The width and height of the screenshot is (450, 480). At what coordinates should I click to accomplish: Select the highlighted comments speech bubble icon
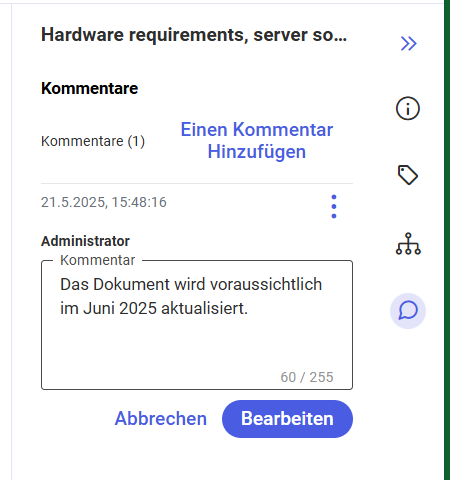click(x=408, y=311)
